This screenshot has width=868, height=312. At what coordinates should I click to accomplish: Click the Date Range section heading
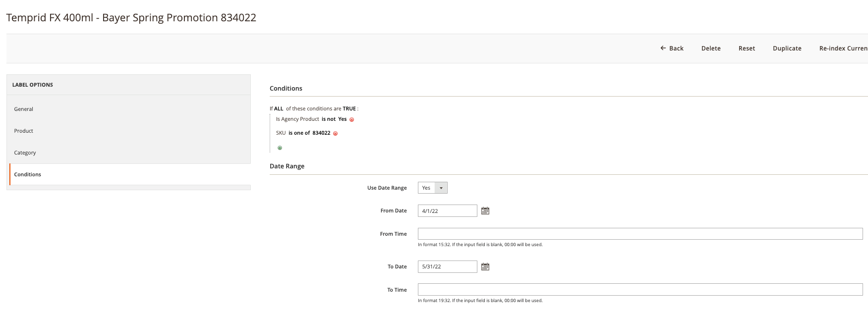point(287,166)
